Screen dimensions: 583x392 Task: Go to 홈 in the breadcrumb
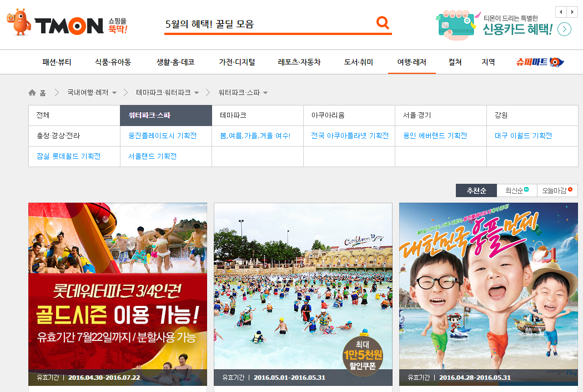43,93
